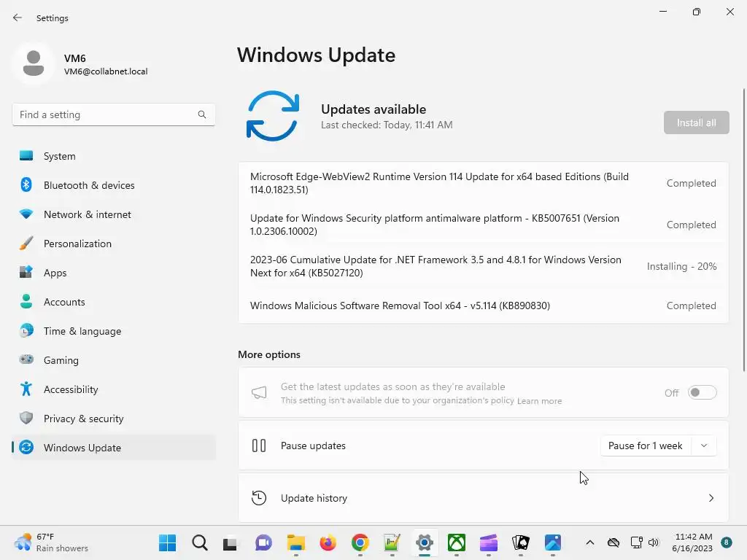Open System settings category
Viewport: 747px width, 560px height.
click(x=113, y=156)
